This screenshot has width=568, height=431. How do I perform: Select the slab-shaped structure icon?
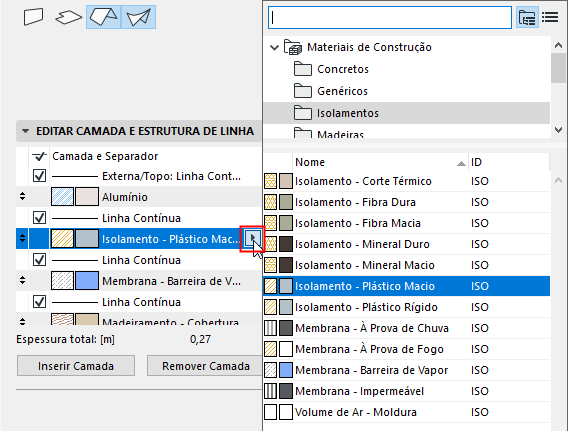pos(68,17)
